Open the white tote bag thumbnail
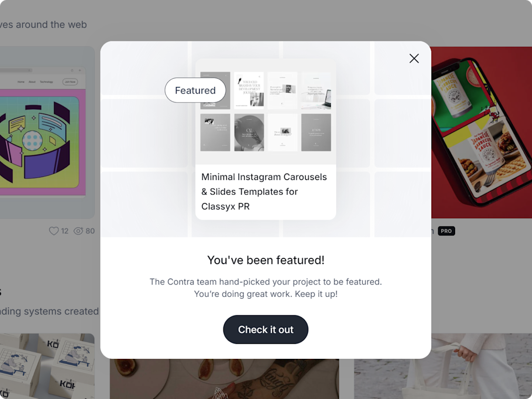Viewport: 532px width, 399px height. [x=443, y=368]
